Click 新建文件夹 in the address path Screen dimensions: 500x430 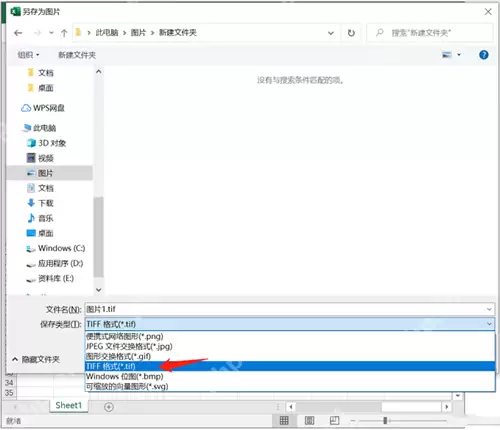coord(177,32)
